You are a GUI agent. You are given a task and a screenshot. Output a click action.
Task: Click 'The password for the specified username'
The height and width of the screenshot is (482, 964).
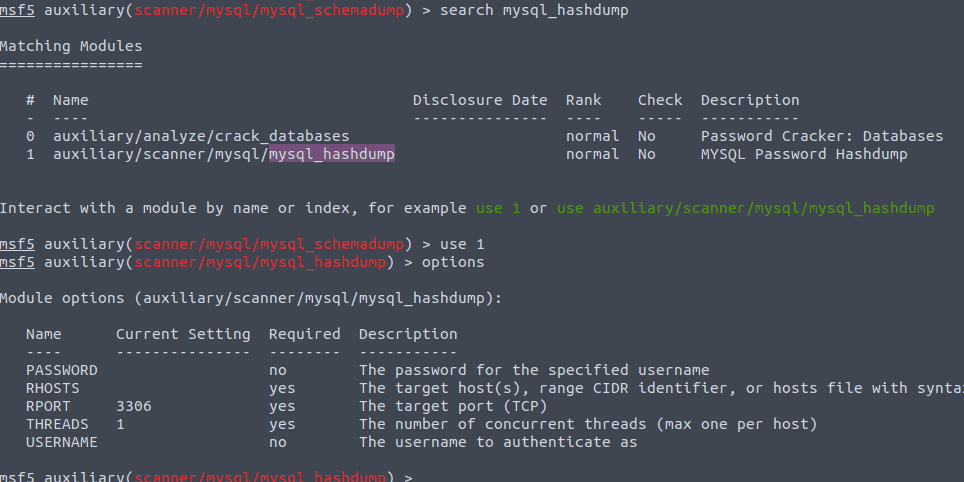[534, 370]
